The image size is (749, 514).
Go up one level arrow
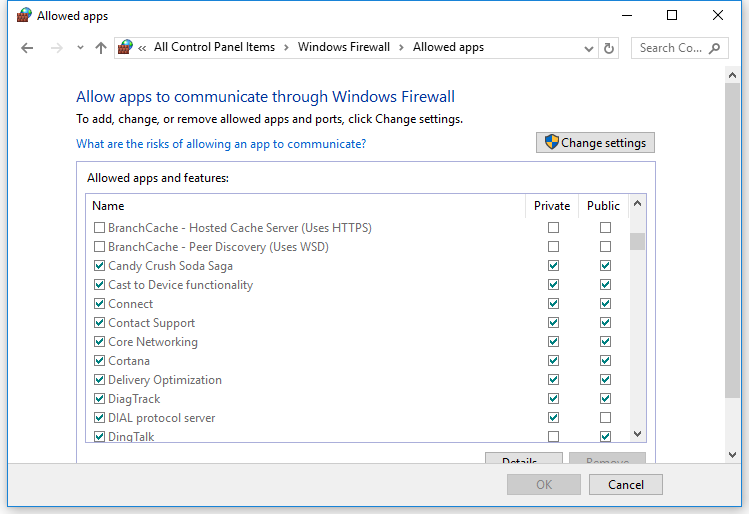(100, 48)
